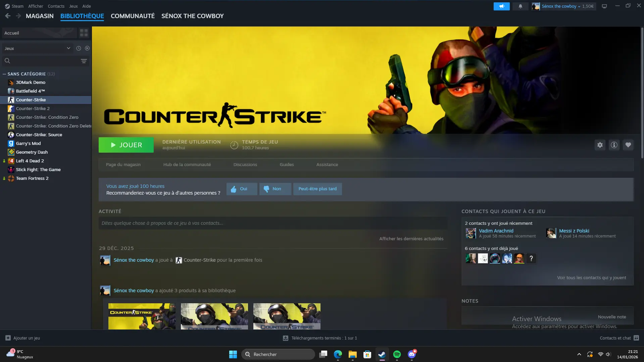Open Counter-Strike settings gear
The width and height of the screenshot is (644, 362).
tap(600, 145)
